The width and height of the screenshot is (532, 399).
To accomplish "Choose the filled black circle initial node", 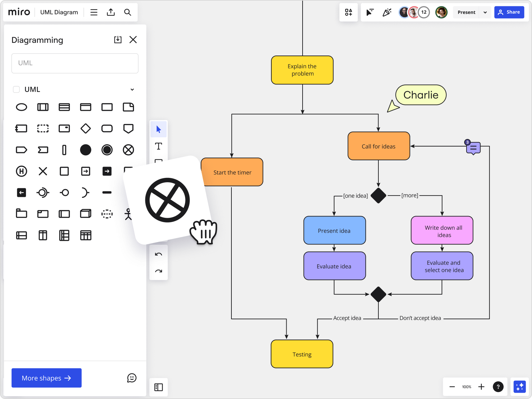I will (x=85, y=150).
